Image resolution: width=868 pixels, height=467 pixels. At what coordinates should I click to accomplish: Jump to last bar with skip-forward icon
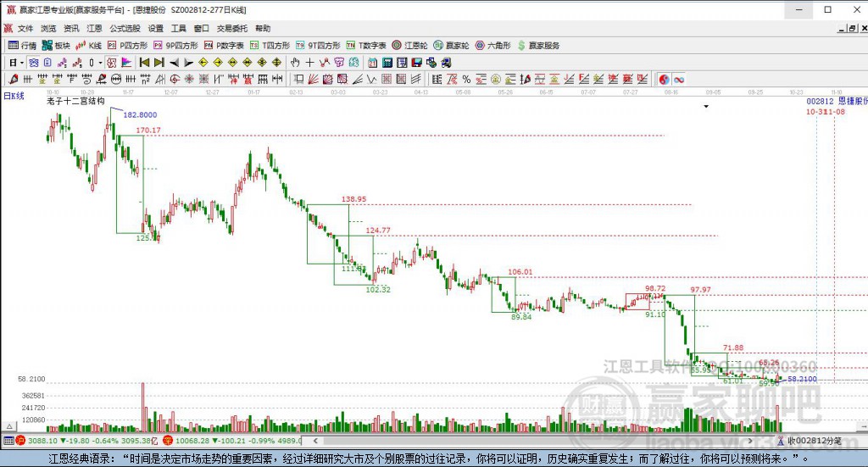point(159,63)
